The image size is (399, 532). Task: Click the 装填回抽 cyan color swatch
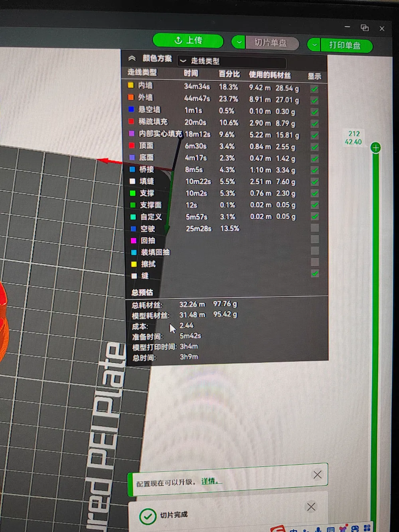(134, 252)
